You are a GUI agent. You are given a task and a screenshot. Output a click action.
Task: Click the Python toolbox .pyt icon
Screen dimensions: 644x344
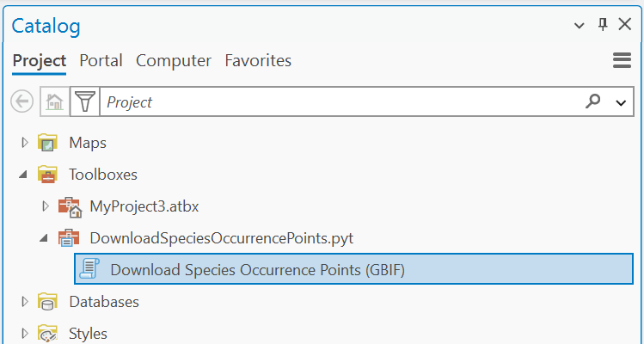point(69,238)
